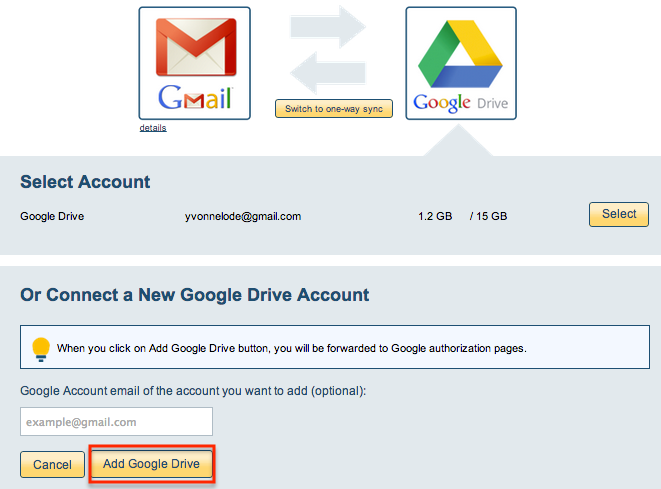The height and width of the screenshot is (489, 661).
Task: Cancel adding a new Drive account
Action: pos(52,465)
